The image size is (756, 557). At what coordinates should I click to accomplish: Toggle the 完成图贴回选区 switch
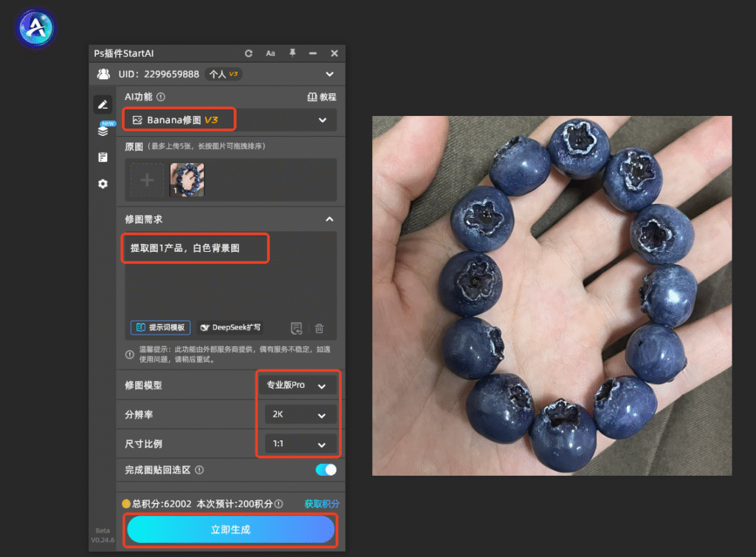pyautogui.click(x=326, y=470)
